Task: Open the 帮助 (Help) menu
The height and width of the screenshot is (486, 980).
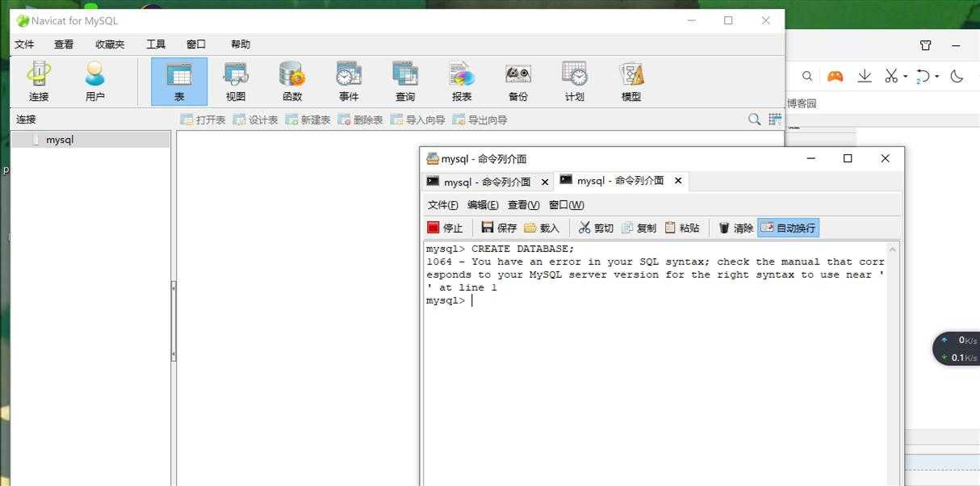Action: click(241, 44)
